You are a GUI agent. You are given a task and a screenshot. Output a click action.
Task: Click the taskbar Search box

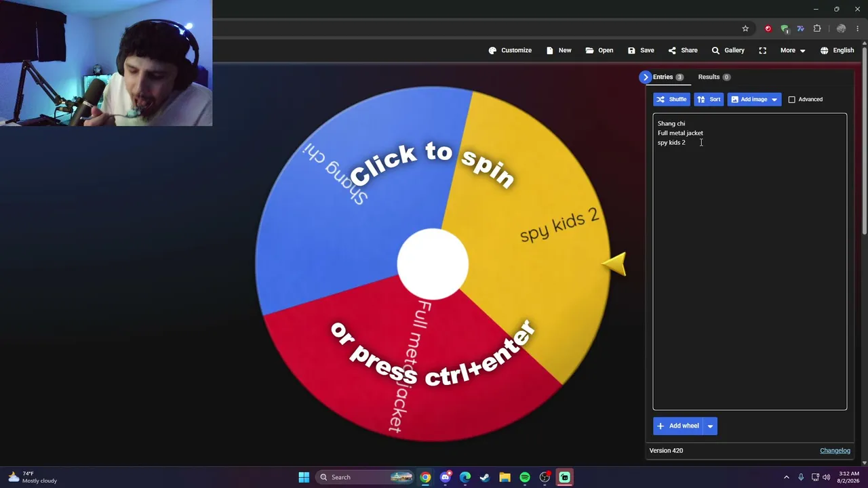(366, 477)
